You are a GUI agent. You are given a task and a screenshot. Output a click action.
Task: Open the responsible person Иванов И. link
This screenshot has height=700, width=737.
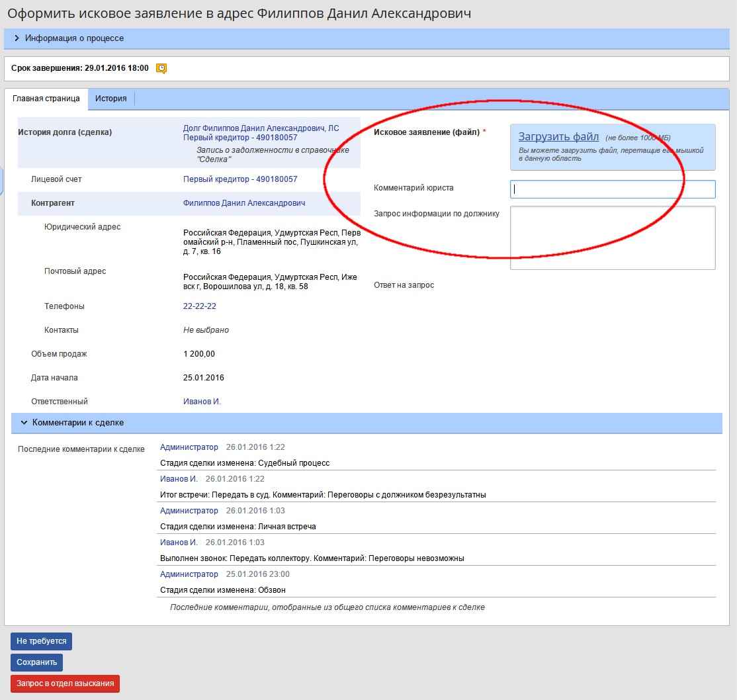point(202,402)
